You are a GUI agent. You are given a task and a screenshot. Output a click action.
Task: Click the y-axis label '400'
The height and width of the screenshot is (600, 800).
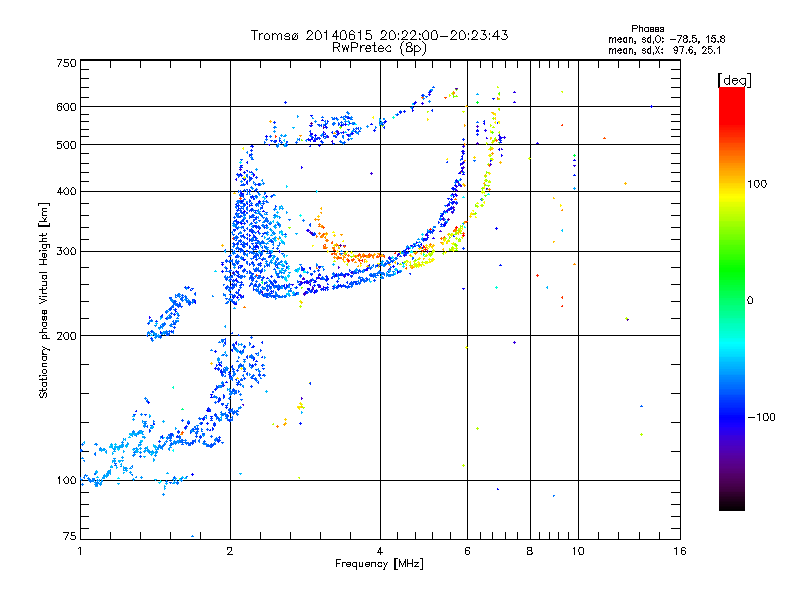coord(66,192)
